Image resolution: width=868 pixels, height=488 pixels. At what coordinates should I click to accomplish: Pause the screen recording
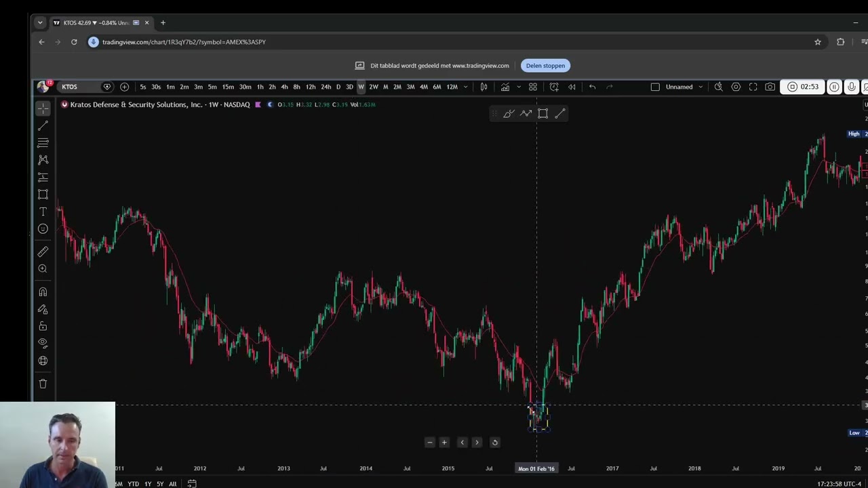834,87
